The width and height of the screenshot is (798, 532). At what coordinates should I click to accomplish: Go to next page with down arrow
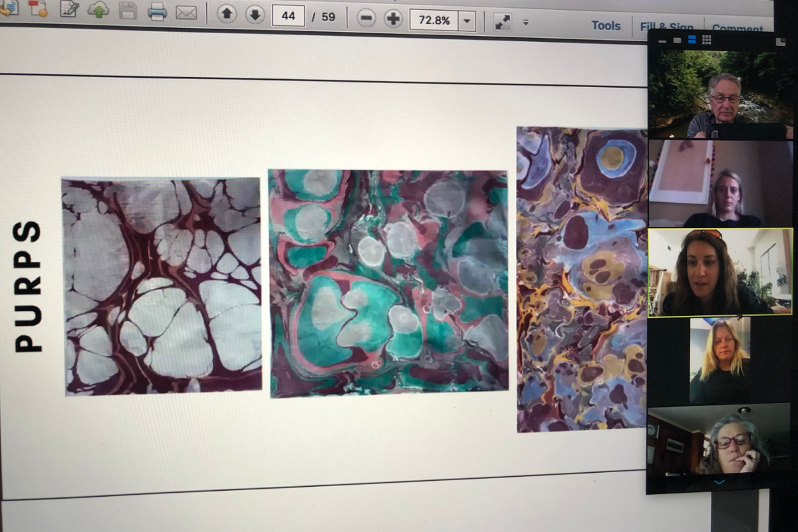(255, 15)
